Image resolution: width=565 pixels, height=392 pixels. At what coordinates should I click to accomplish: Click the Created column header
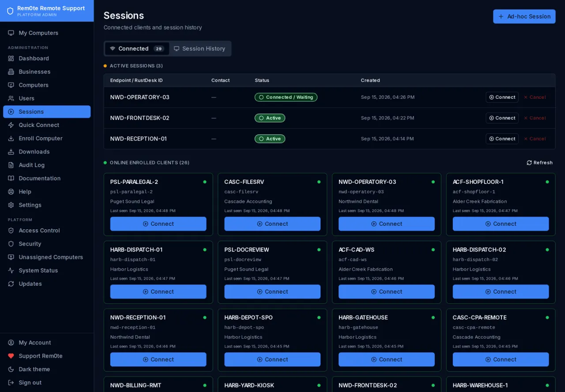coord(370,80)
